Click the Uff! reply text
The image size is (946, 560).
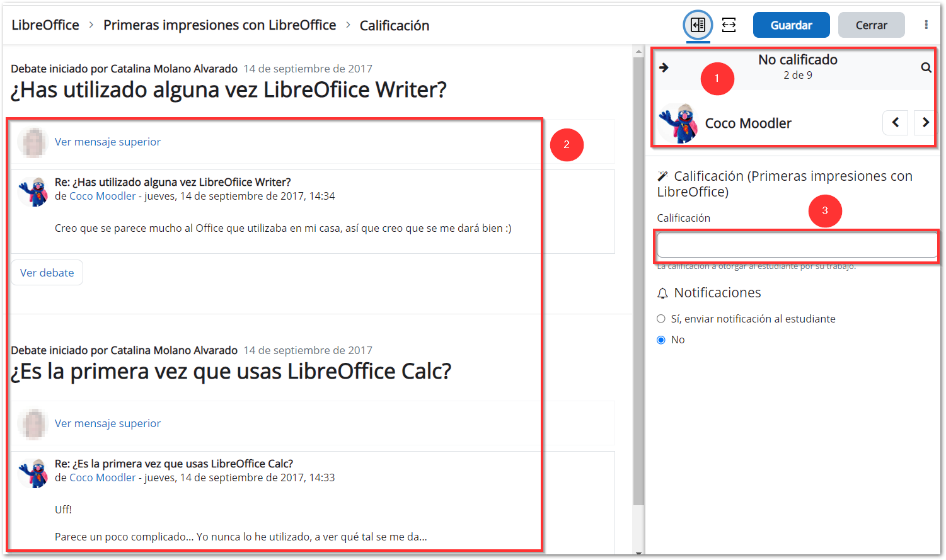pos(63,510)
